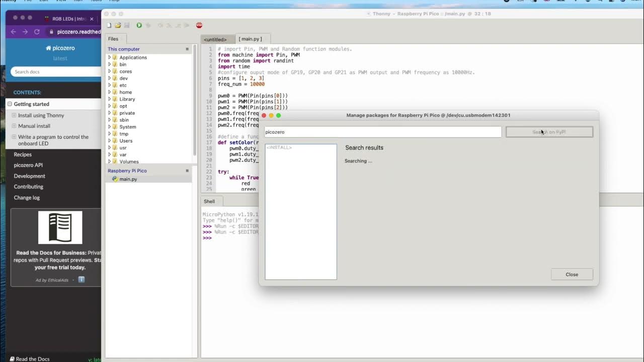644x362 pixels.
Task: Expand the Manual install docs entry
Action: point(14,126)
